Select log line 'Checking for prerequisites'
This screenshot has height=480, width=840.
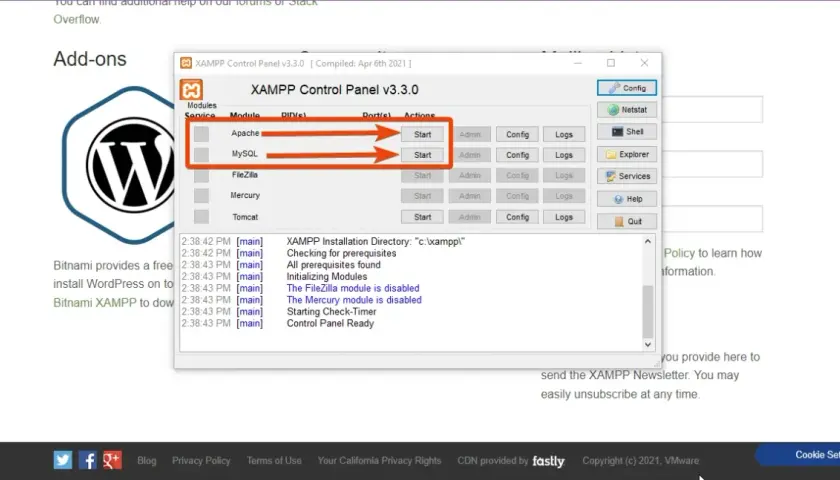341,253
